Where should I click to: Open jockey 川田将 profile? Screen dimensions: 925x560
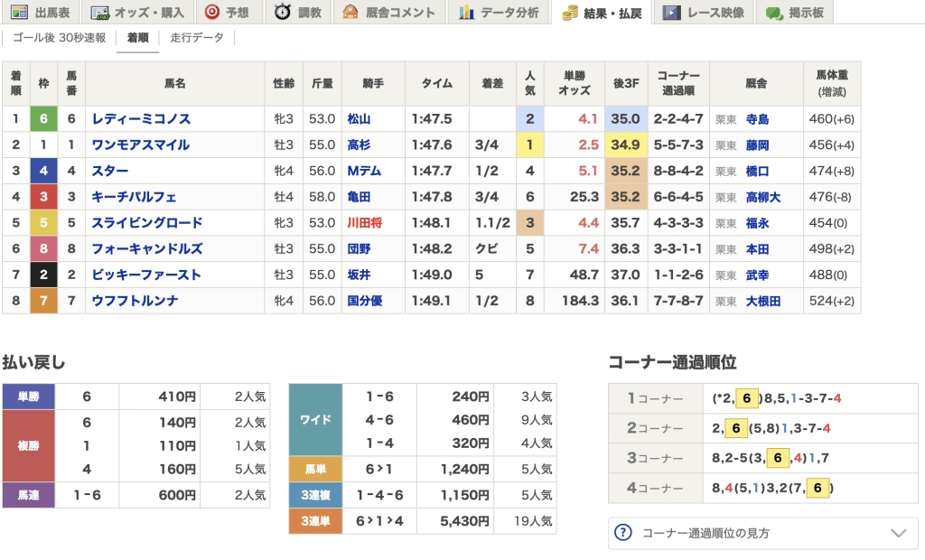tap(365, 222)
